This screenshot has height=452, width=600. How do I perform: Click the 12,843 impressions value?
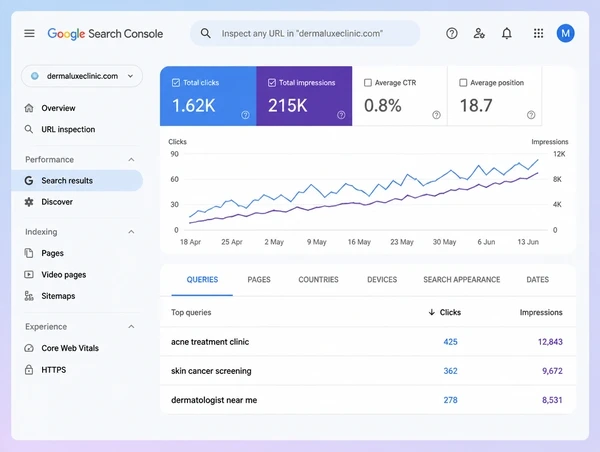[550, 342]
